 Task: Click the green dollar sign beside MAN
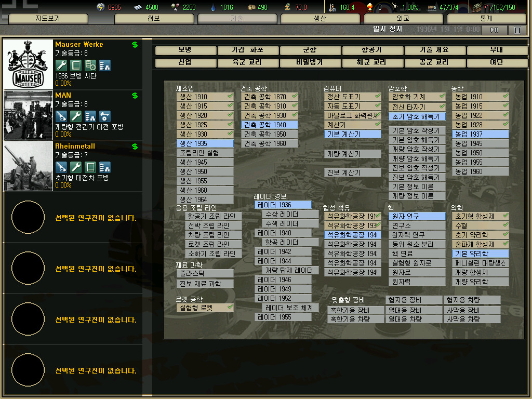point(135,96)
